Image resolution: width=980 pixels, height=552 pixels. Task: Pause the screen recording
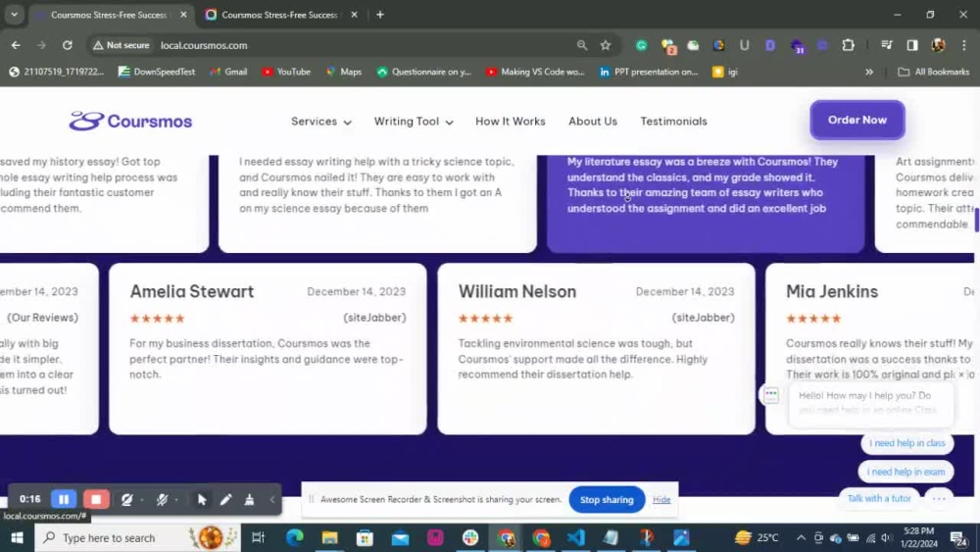coord(64,499)
